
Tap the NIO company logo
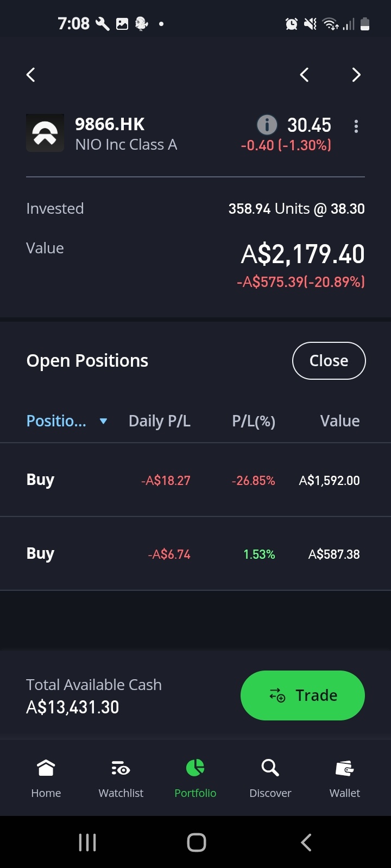click(x=45, y=133)
